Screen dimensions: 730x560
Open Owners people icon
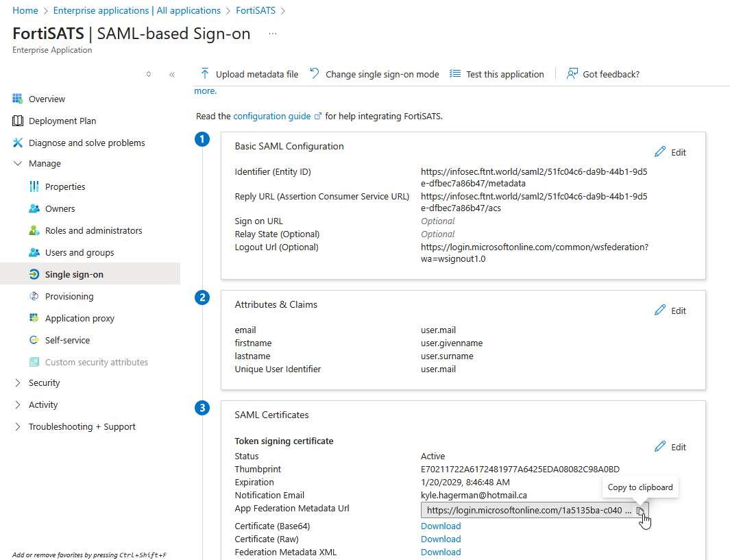point(34,208)
